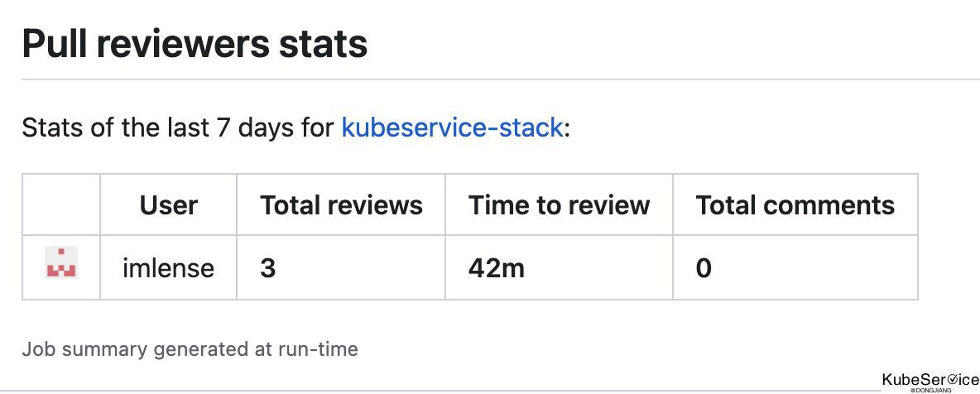
Task: Open the kubeservice-stack repository link
Action: (452, 127)
